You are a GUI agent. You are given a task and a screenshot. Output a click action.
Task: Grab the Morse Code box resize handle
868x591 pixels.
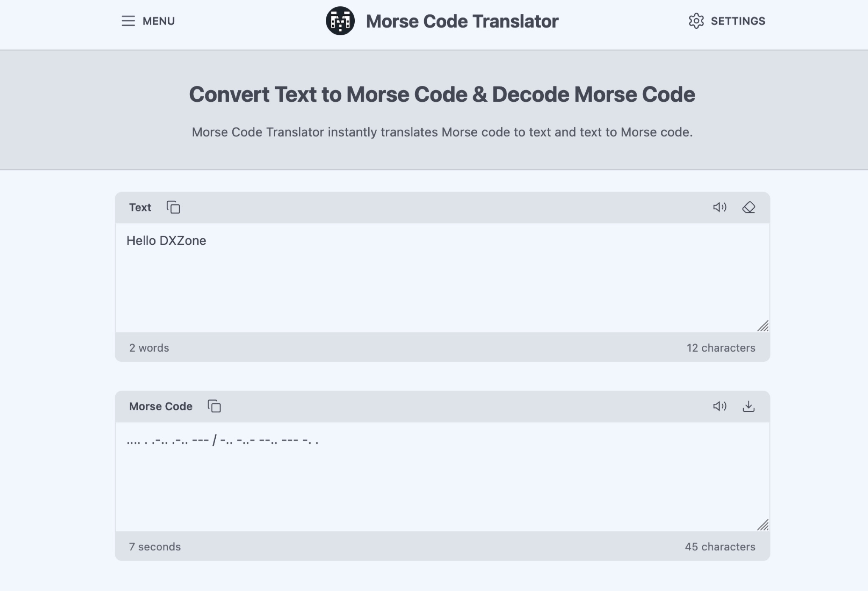click(763, 525)
